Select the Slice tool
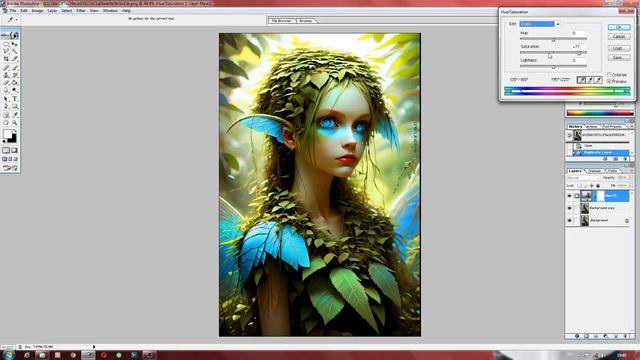640x360 pixels. (15, 59)
